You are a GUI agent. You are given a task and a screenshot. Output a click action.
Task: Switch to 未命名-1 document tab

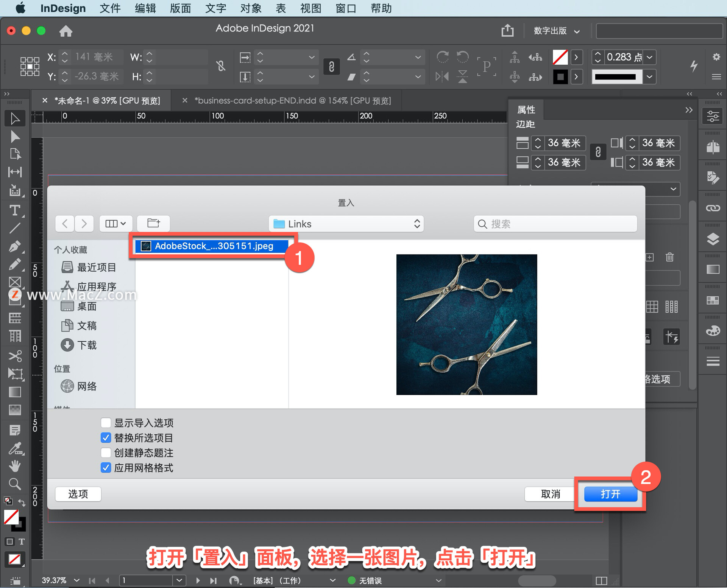107,101
